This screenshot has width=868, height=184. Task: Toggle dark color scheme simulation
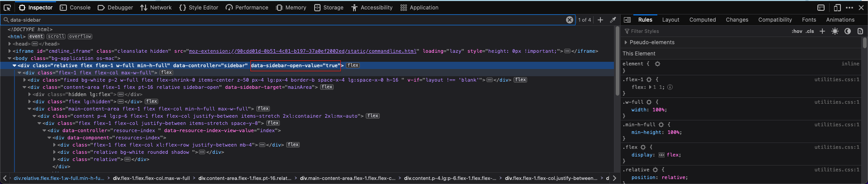click(848, 31)
